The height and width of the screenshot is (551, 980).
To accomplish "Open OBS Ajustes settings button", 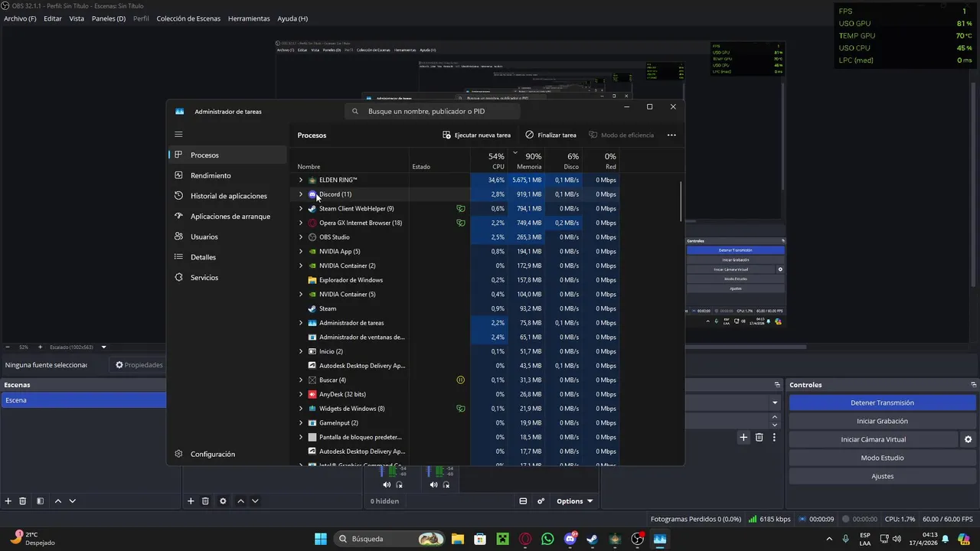I will click(x=882, y=476).
